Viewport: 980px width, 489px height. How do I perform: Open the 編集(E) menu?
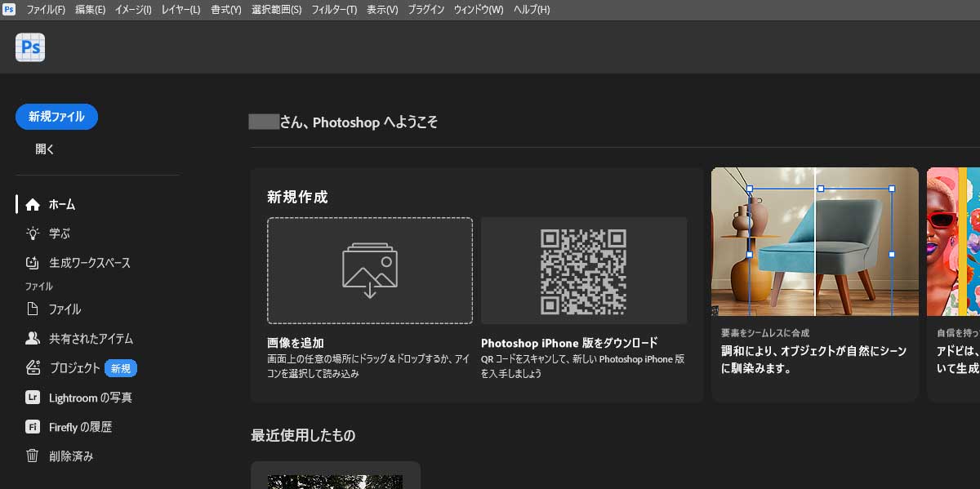[90, 10]
